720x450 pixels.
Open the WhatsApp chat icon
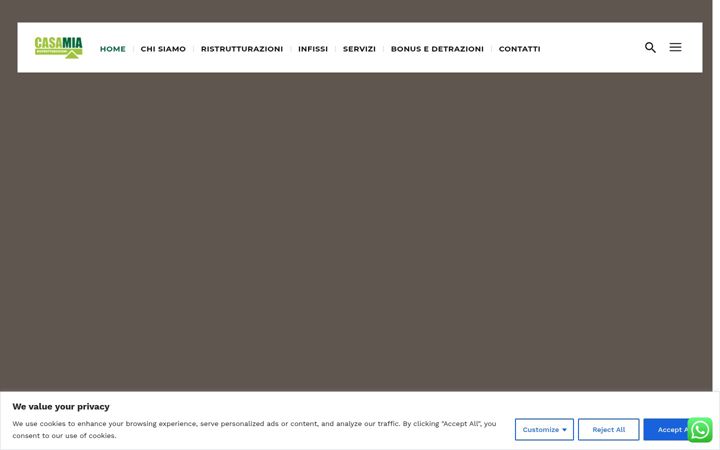[x=700, y=430]
